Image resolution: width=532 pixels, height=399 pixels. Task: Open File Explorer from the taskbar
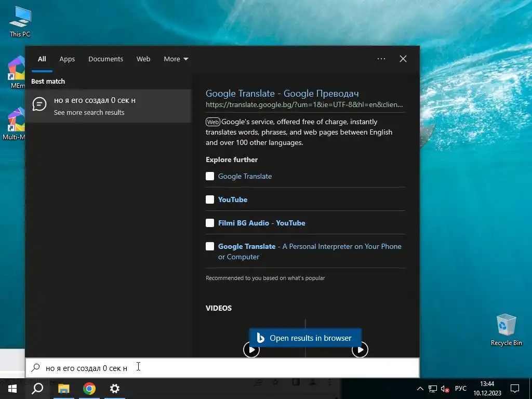(63, 389)
